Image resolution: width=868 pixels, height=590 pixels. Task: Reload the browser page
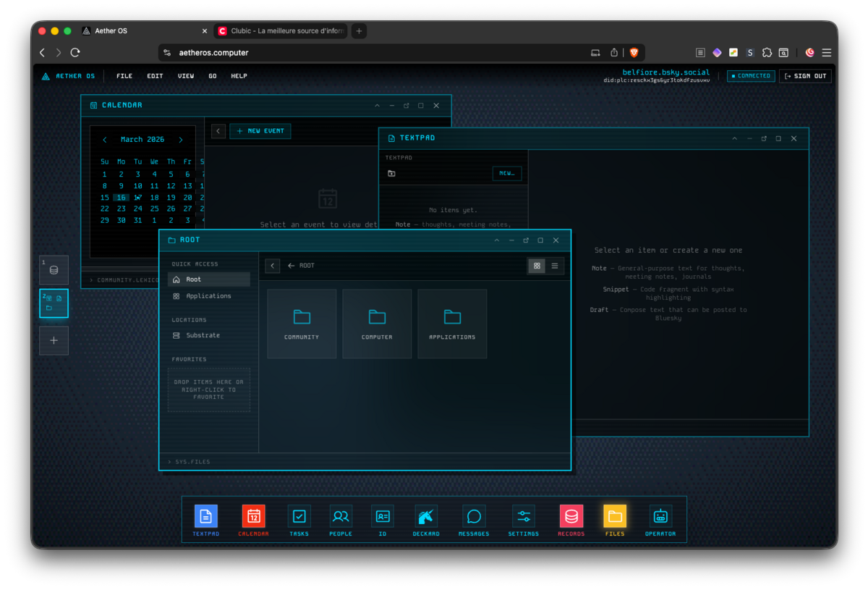click(x=75, y=52)
